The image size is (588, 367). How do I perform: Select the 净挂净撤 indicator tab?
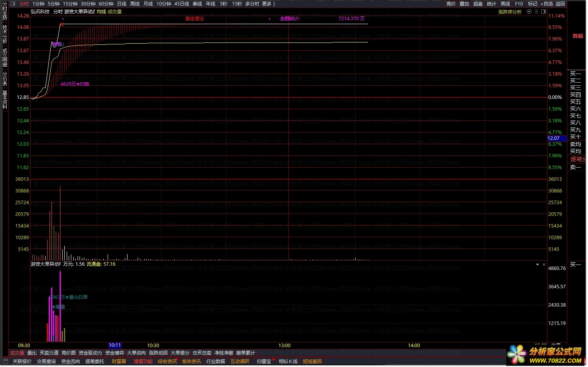(x=224, y=353)
